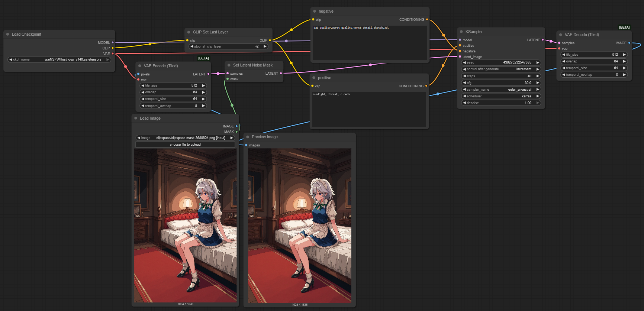
Task: Click the CLIP output port on Load Checkpoint
Action: click(113, 48)
